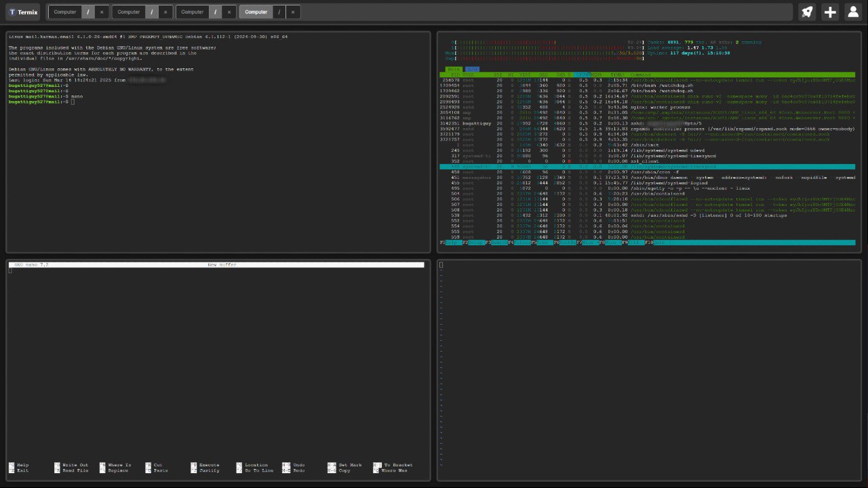The height and width of the screenshot is (488, 868).
Task: Click the TIME+ column header in htop
Action: (617, 75)
